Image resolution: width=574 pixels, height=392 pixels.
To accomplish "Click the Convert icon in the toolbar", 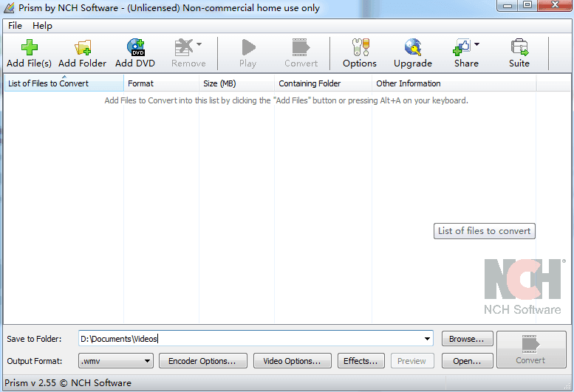I will [x=301, y=47].
